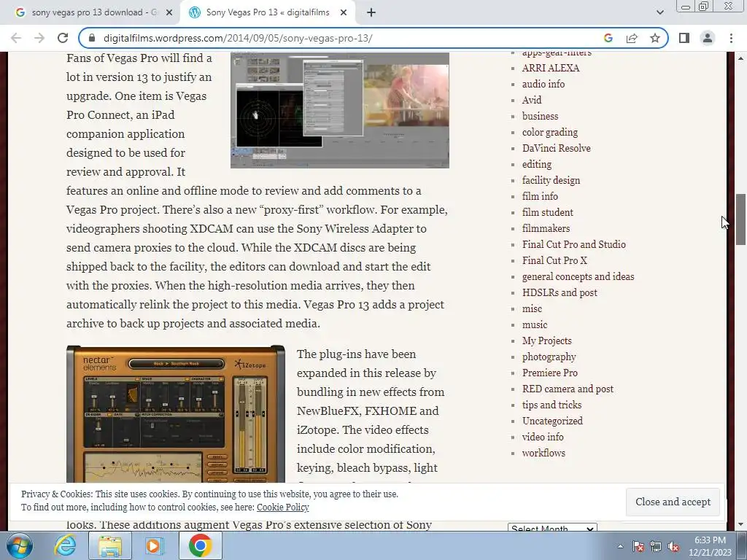Open the Nectar Elements plugin image

click(176, 414)
